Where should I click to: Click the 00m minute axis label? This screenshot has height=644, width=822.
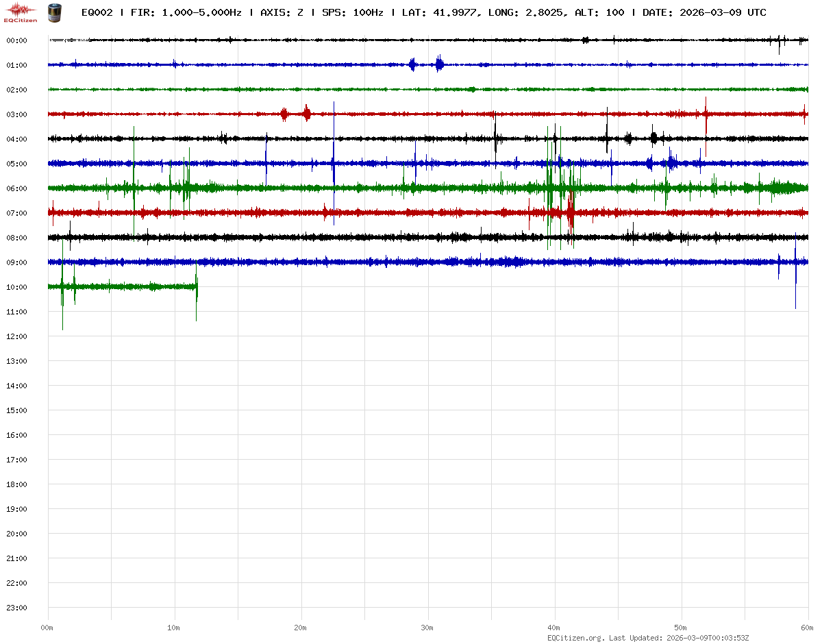click(47, 628)
